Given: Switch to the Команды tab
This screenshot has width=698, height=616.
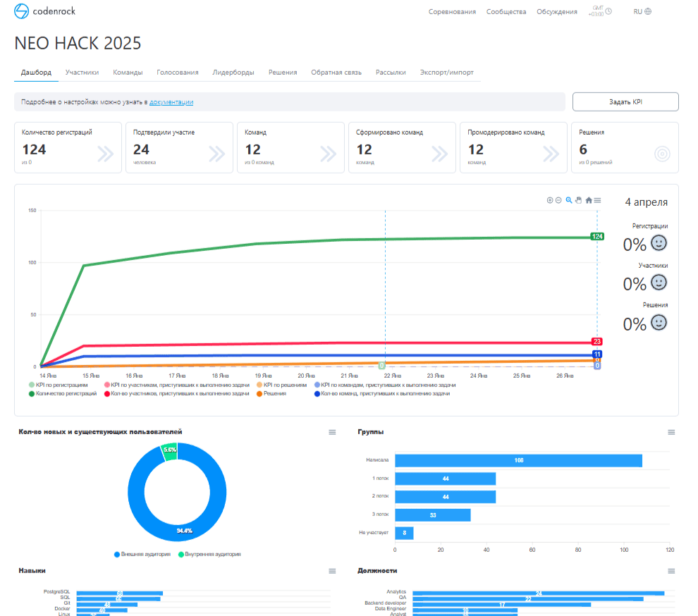Looking at the screenshot, I should [x=128, y=72].
